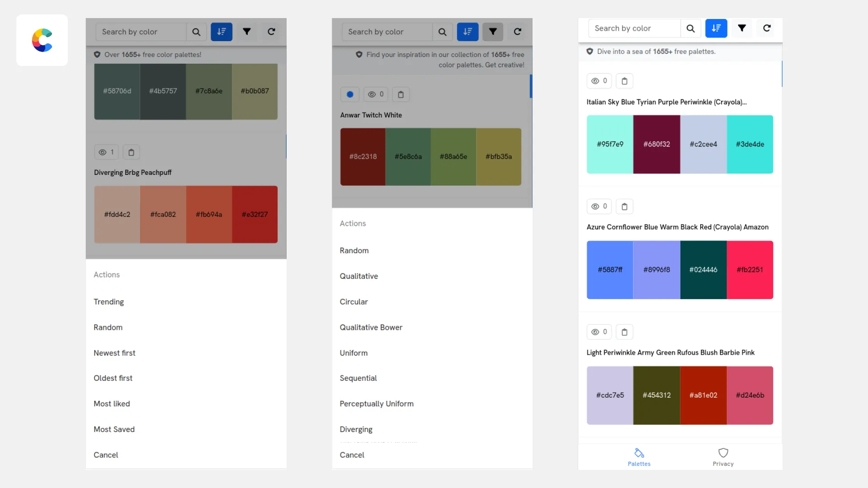Click the sort/order icon in left panel
This screenshot has height=488, width=868.
221,32
